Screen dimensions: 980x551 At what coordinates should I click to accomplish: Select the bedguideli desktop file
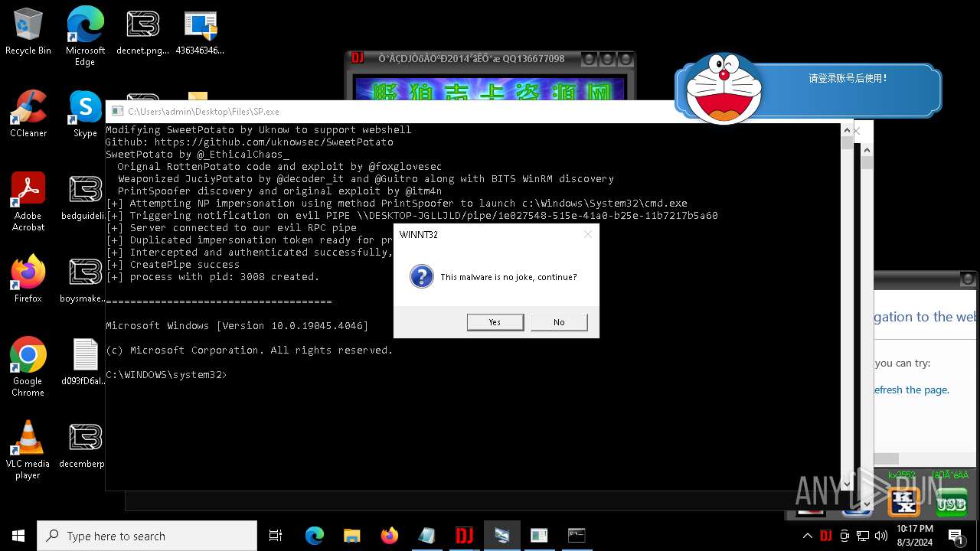(85, 197)
